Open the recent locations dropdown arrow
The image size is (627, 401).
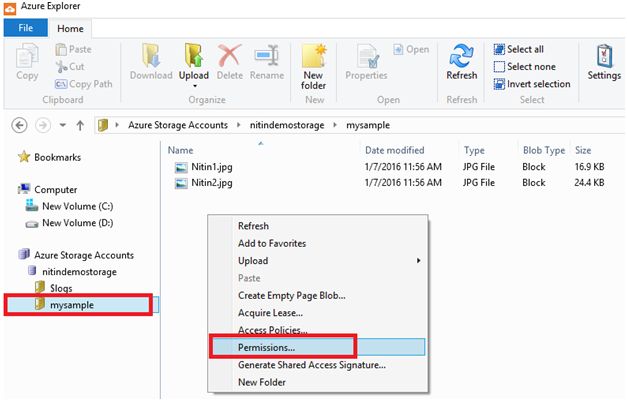tap(63, 125)
